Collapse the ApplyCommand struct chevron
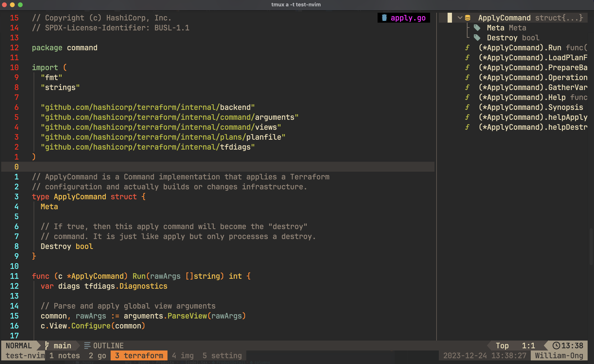The height and width of the screenshot is (364, 594). 460,18
